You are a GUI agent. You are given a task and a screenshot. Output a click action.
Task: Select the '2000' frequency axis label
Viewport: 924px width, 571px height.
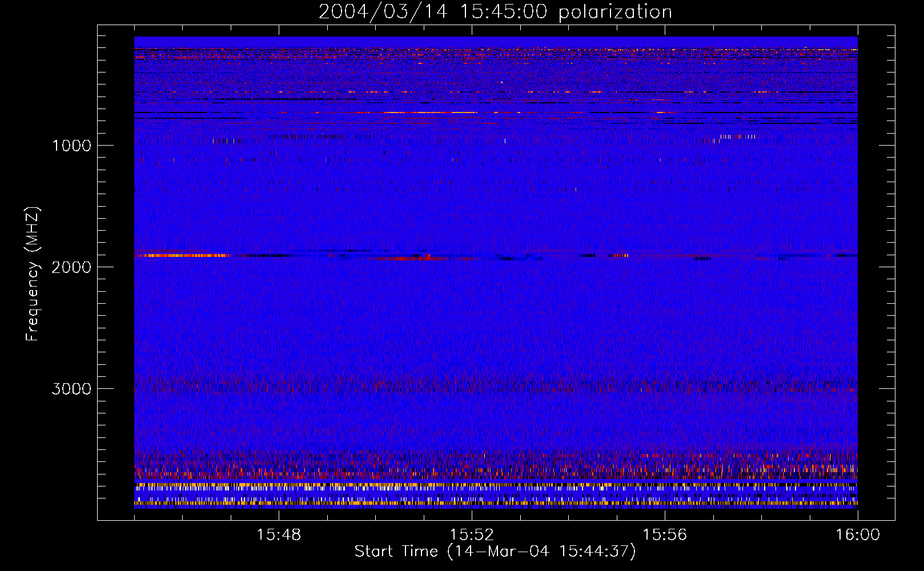tap(71, 267)
